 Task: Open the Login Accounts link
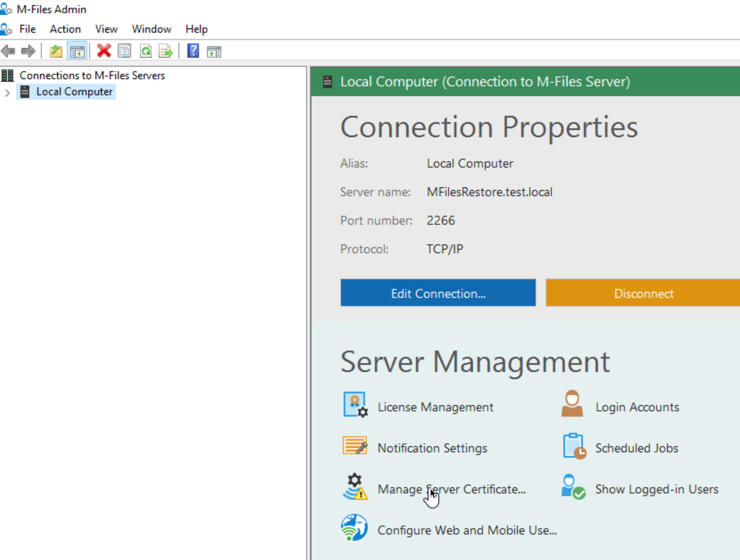point(637,407)
